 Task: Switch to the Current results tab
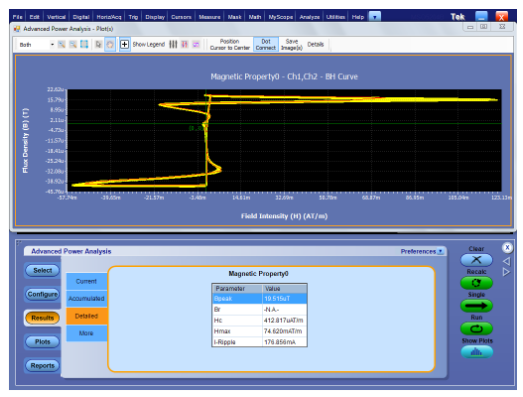[x=86, y=281]
